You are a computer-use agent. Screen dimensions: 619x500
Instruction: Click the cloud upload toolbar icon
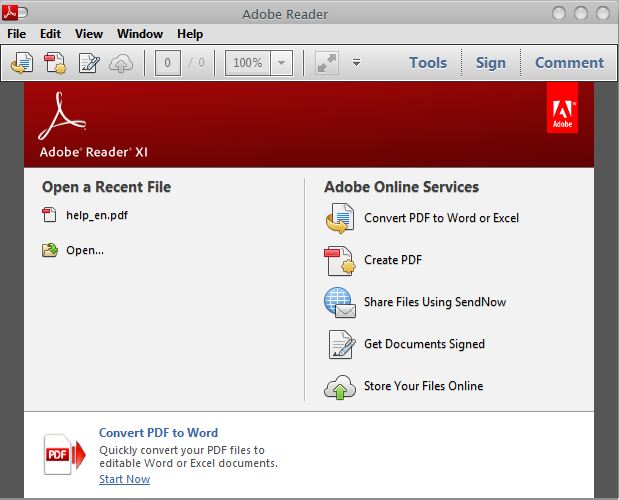pyautogui.click(x=121, y=63)
